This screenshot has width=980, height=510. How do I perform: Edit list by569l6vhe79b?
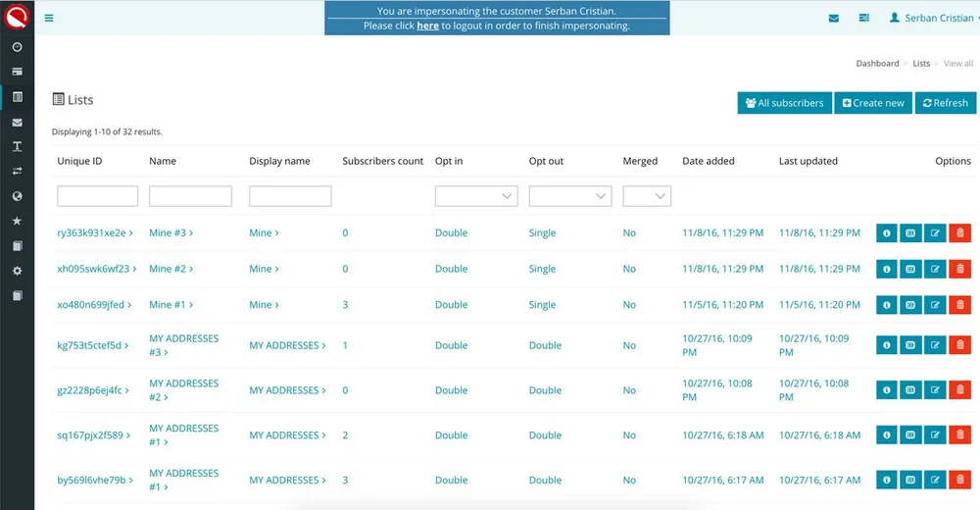coord(935,480)
